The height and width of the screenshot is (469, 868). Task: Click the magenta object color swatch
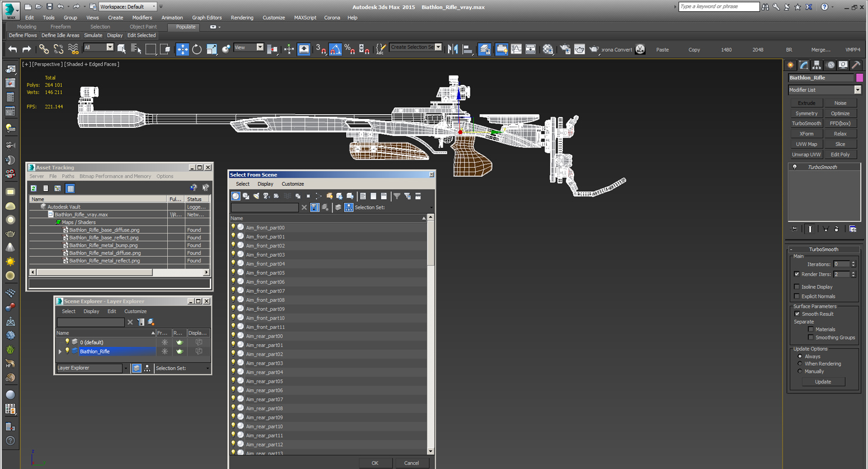coord(859,77)
